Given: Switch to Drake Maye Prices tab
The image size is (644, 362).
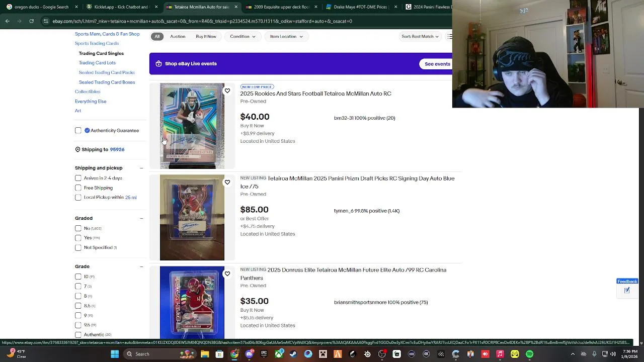Looking at the screenshot, I should click(x=361, y=7).
